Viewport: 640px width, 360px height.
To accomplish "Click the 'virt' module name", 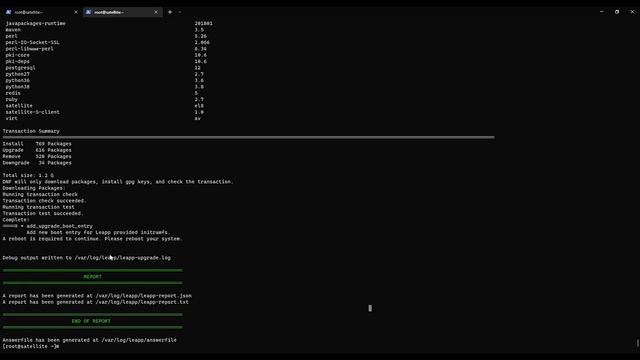I will click(11, 118).
